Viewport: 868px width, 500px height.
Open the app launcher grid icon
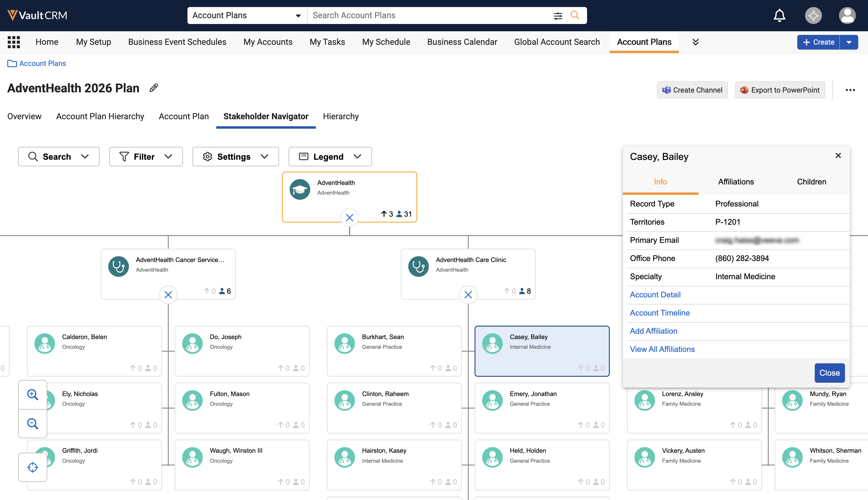(14, 42)
